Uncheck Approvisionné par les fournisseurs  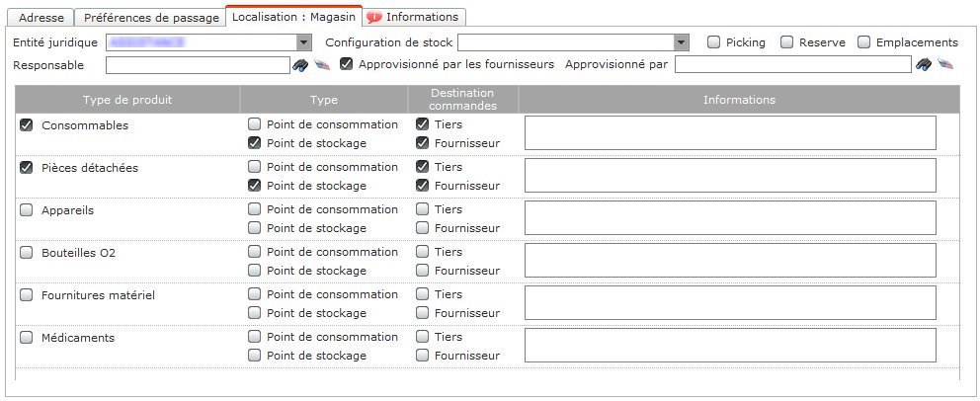tap(346, 64)
